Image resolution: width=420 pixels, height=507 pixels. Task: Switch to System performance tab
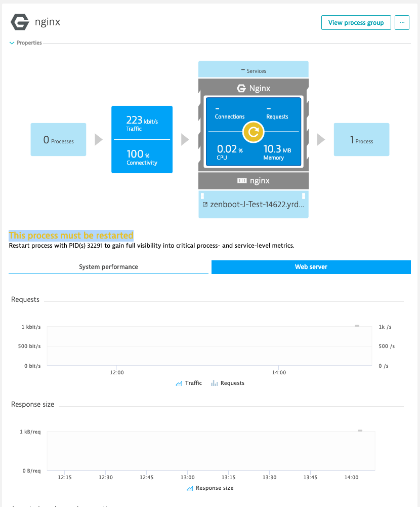pyautogui.click(x=108, y=267)
